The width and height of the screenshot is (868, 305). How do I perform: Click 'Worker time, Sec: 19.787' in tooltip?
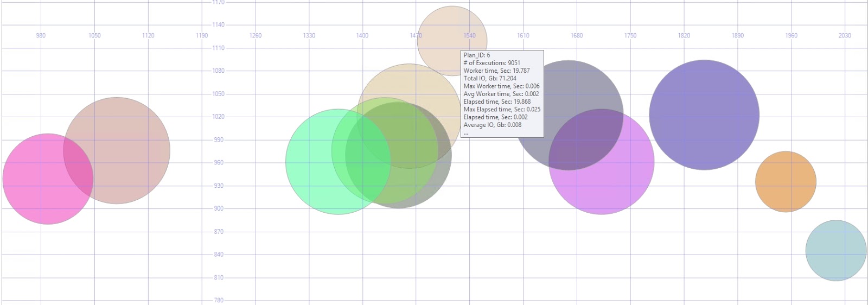[x=496, y=71]
